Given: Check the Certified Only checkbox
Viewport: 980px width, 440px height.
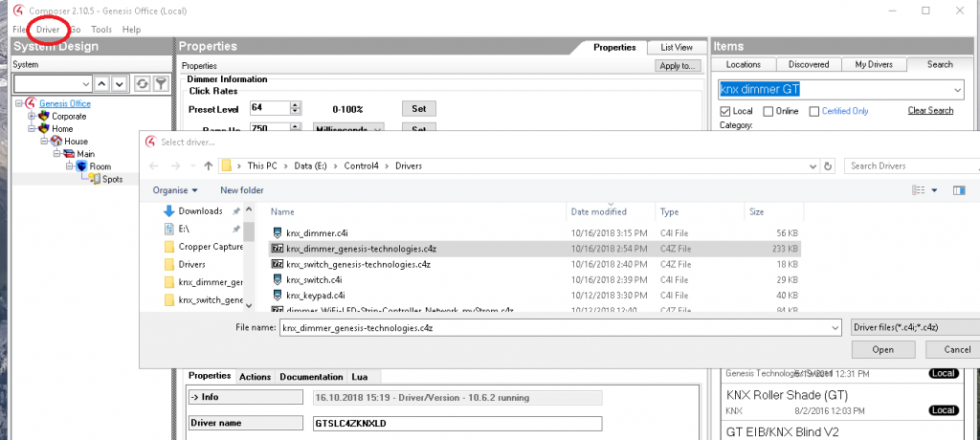Looking at the screenshot, I should click(x=813, y=111).
